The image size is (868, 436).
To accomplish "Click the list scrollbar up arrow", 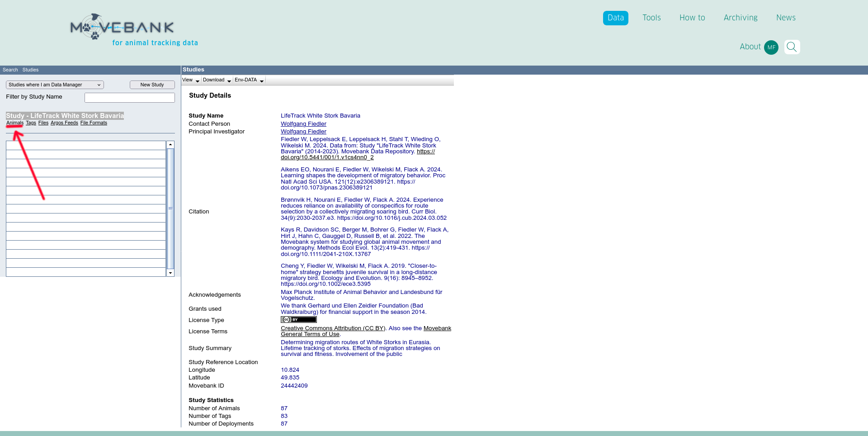I will click(170, 145).
